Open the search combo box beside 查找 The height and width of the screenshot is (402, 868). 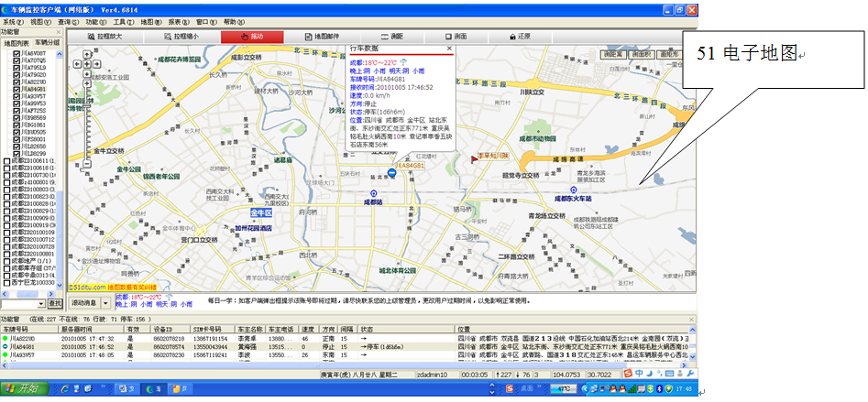(40, 303)
